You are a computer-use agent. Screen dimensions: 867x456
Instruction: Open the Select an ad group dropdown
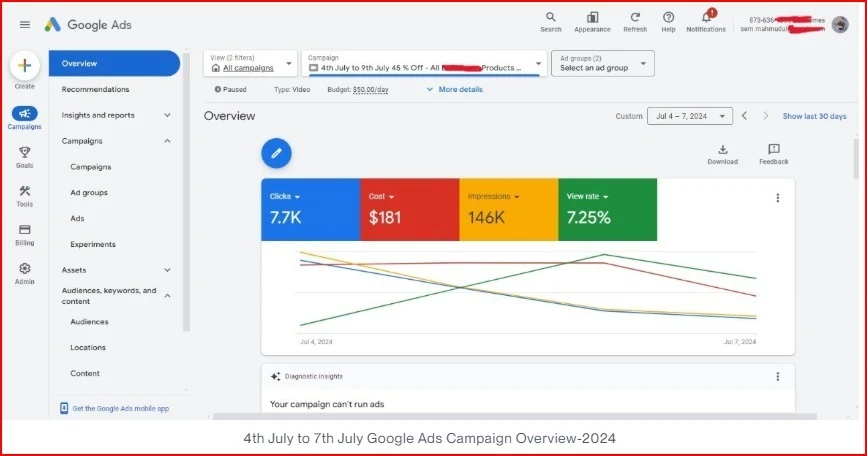[x=603, y=63]
